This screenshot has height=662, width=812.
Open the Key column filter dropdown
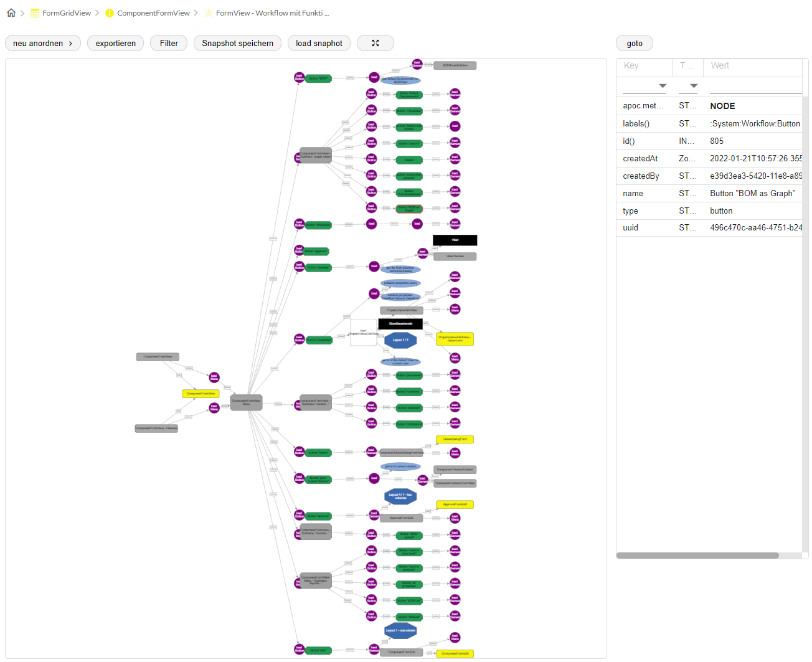(662, 86)
